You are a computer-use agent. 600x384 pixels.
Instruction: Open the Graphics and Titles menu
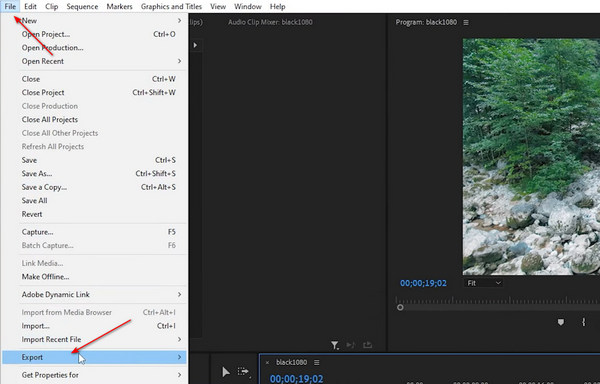click(171, 7)
